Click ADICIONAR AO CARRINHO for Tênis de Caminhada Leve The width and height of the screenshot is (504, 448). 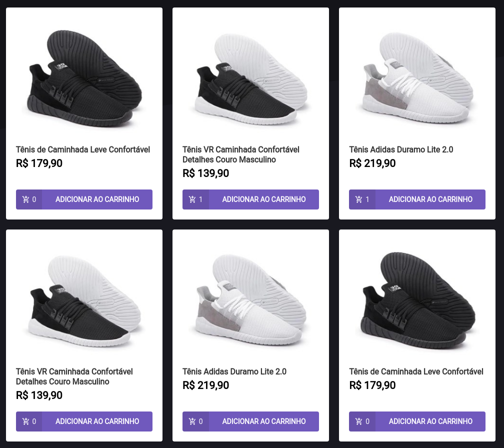pos(96,199)
